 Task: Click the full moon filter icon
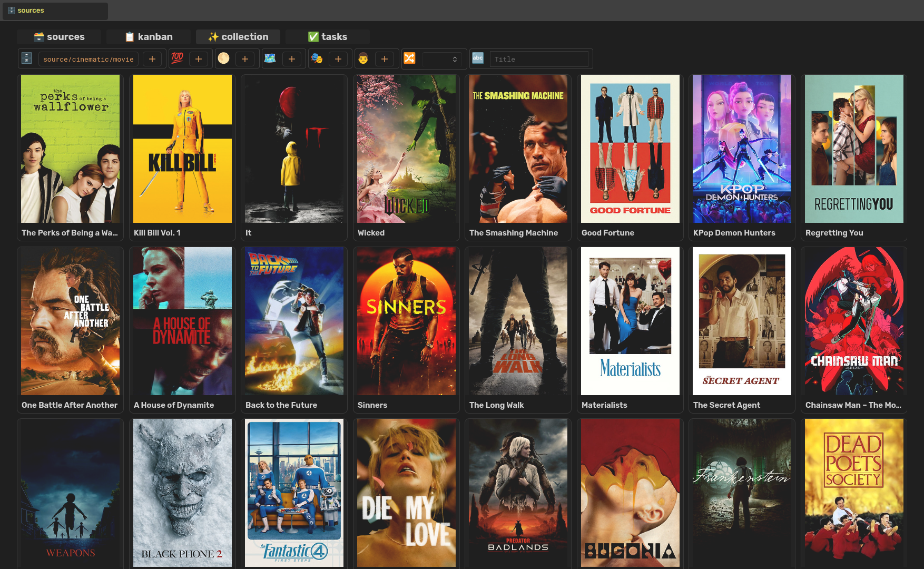(223, 58)
